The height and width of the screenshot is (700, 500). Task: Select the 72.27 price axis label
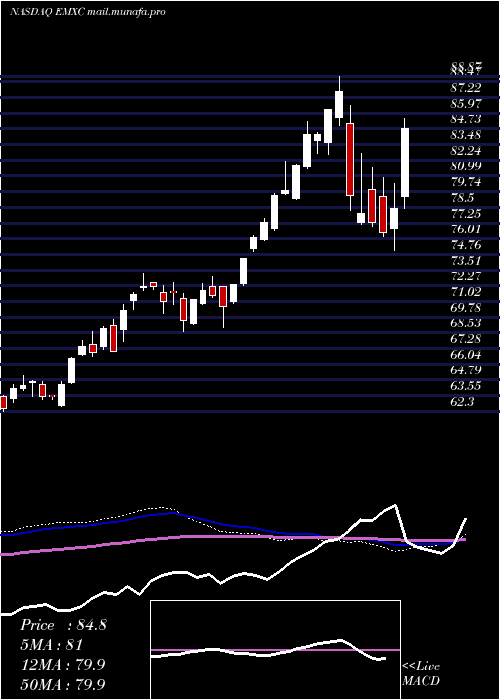[x=466, y=276]
